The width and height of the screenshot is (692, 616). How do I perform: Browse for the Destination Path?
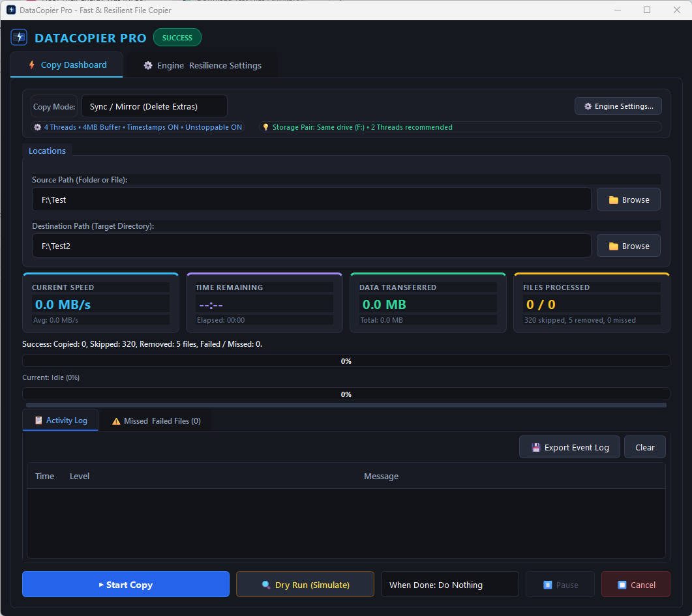click(629, 246)
